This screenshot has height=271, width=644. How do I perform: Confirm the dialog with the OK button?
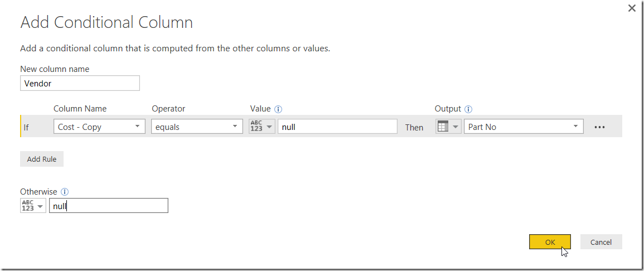(x=550, y=242)
